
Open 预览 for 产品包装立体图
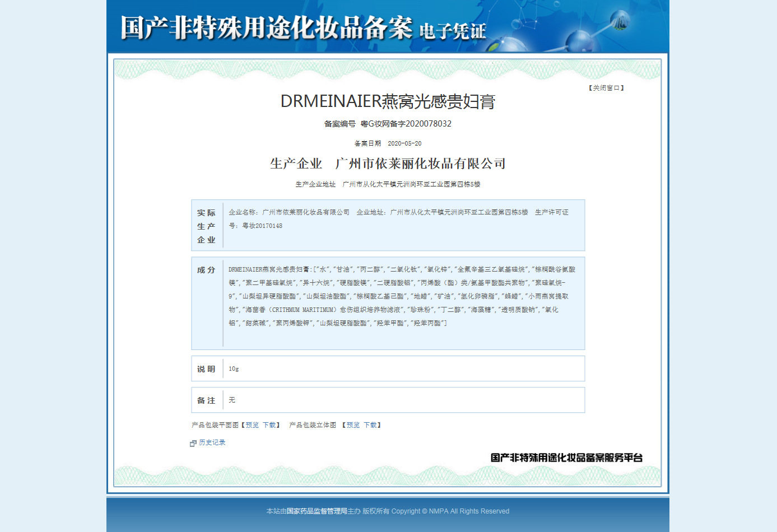point(353,425)
